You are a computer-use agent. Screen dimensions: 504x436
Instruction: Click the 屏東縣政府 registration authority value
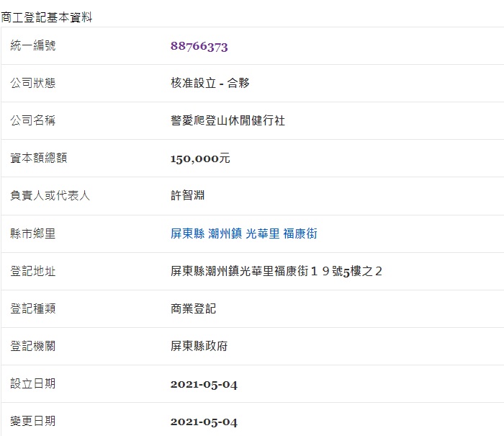tap(199, 347)
